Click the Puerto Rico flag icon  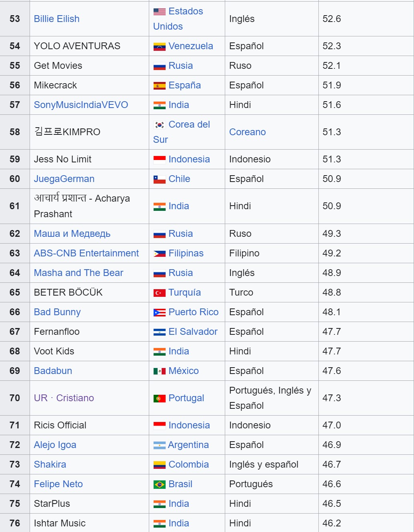tap(159, 312)
